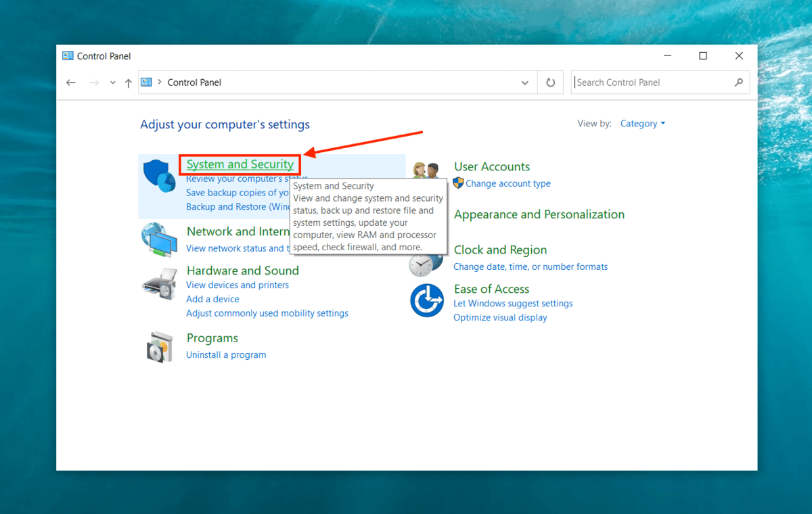This screenshot has width=812, height=514.
Task: Select Let Windows suggest settings
Action: pyautogui.click(x=513, y=304)
